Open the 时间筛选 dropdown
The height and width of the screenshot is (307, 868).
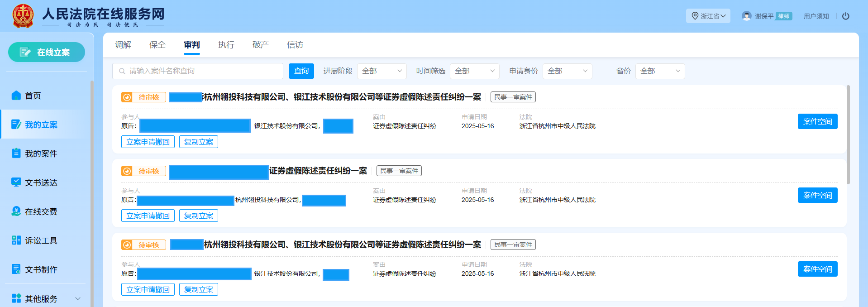point(475,71)
